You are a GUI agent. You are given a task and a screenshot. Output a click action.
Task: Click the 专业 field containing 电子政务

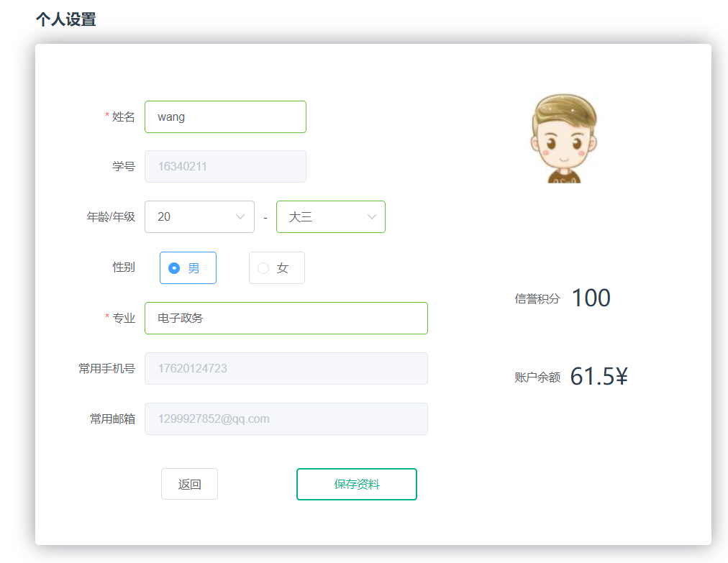click(x=286, y=318)
